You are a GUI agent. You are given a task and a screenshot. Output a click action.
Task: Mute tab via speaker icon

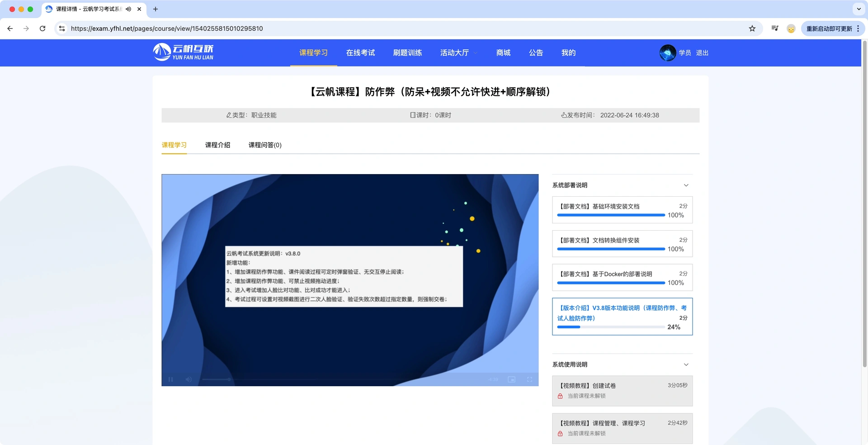tap(128, 9)
